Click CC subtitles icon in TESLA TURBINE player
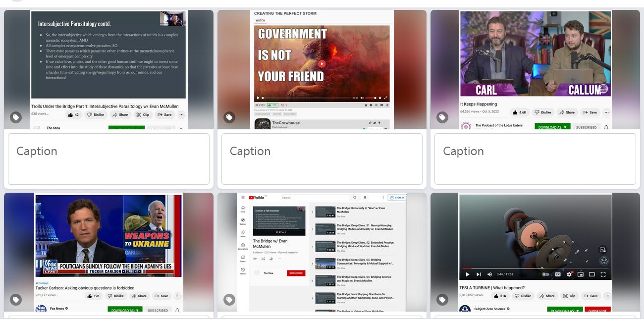644x324 pixels. (558, 274)
